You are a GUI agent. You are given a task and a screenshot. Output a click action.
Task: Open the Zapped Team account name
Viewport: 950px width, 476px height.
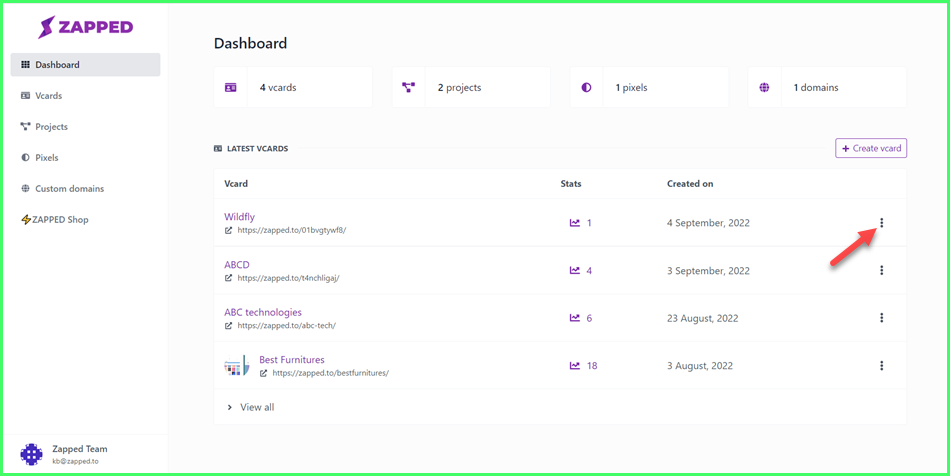[x=80, y=449]
